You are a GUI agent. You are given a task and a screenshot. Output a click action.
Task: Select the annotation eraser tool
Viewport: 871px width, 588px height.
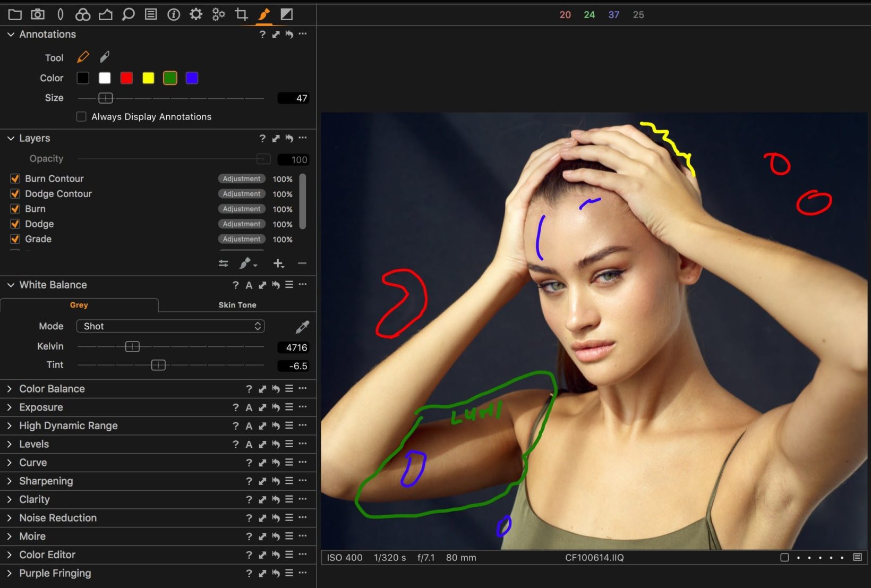tap(105, 57)
